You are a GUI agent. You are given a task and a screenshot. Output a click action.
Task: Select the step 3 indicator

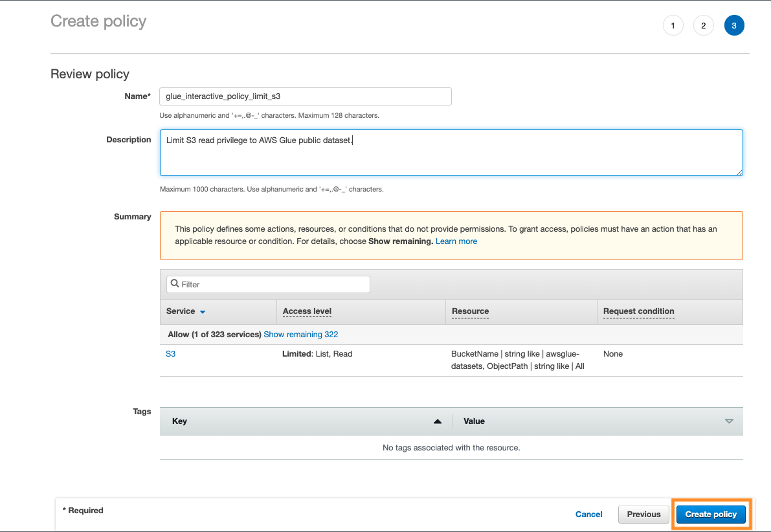pyautogui.click(x=734, y=26)
